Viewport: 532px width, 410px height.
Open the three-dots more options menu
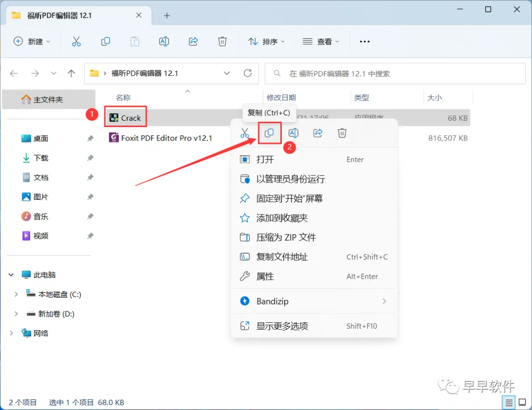365,41
